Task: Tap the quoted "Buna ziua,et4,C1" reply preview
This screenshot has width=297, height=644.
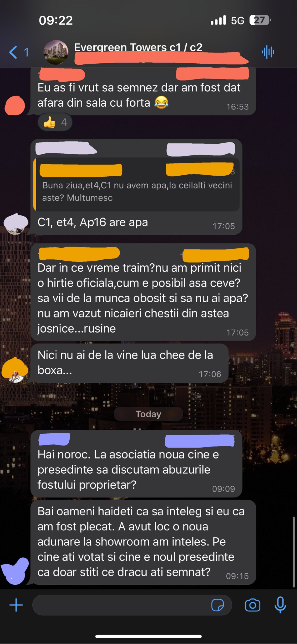Action: coord(136,185)
